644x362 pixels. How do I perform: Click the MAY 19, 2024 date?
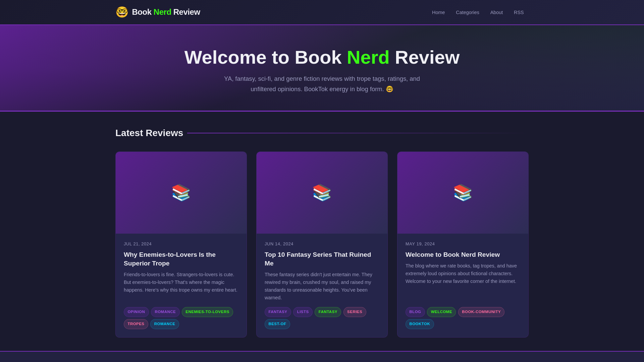point(420,244)
